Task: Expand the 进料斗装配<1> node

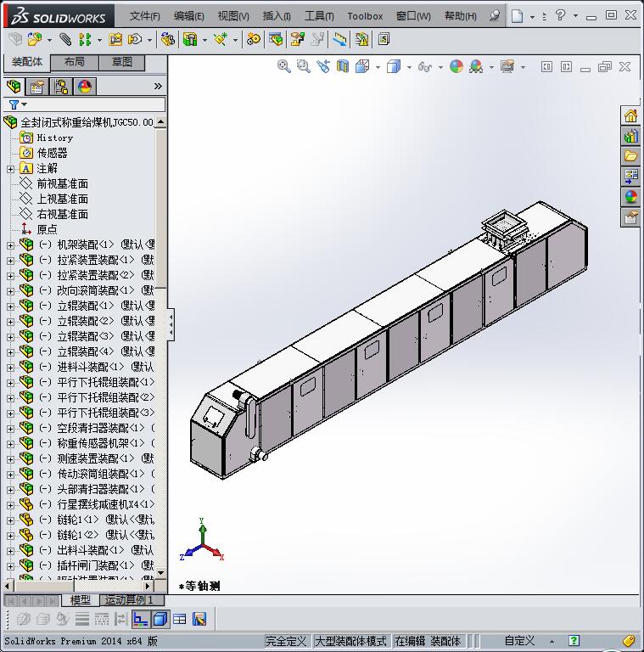Action: [10, 368]
